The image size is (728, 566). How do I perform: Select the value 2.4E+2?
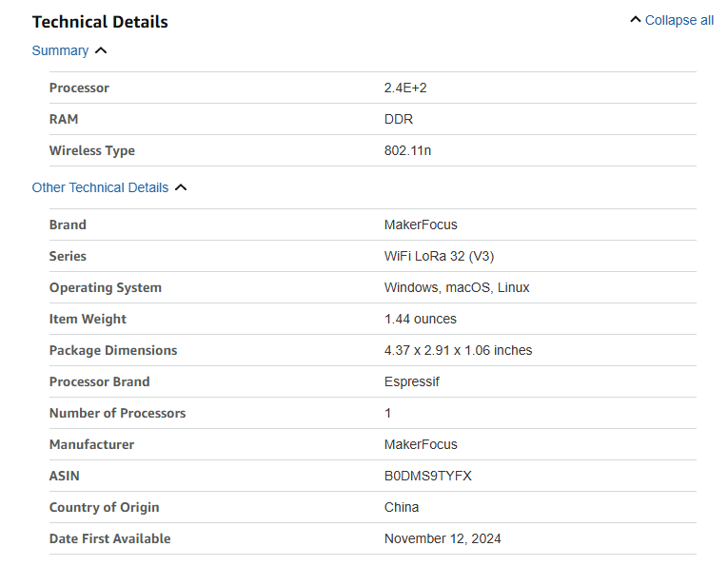click(x=405, y=88)
